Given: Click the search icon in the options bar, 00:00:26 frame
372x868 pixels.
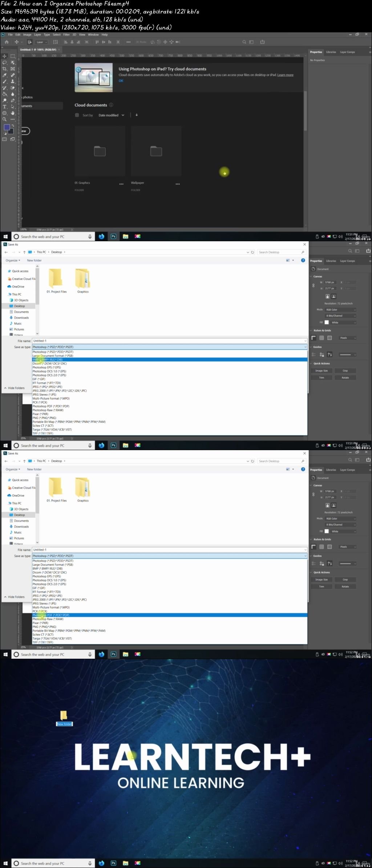Looking at the screenshot, I should (244, 42).
